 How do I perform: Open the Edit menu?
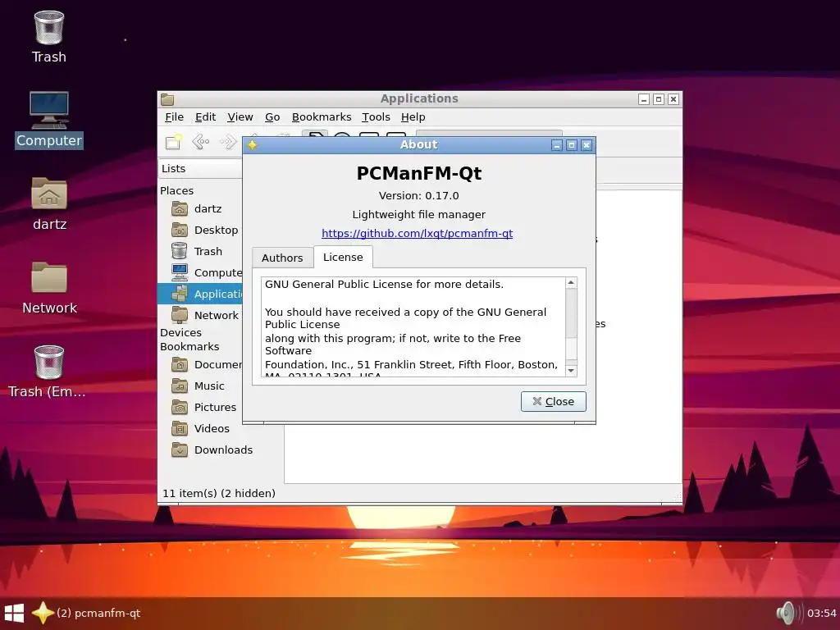point(205,117)
